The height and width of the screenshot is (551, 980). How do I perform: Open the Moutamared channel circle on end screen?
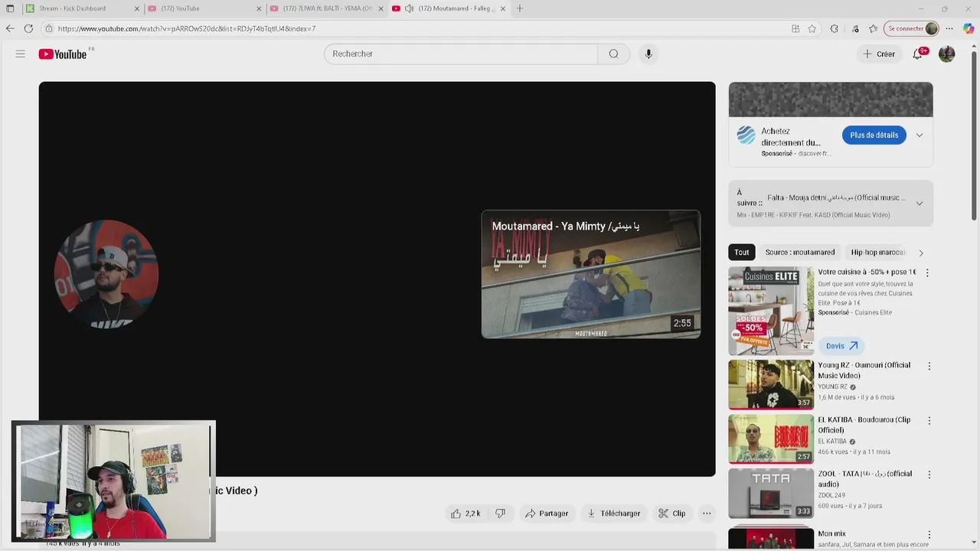106,273
